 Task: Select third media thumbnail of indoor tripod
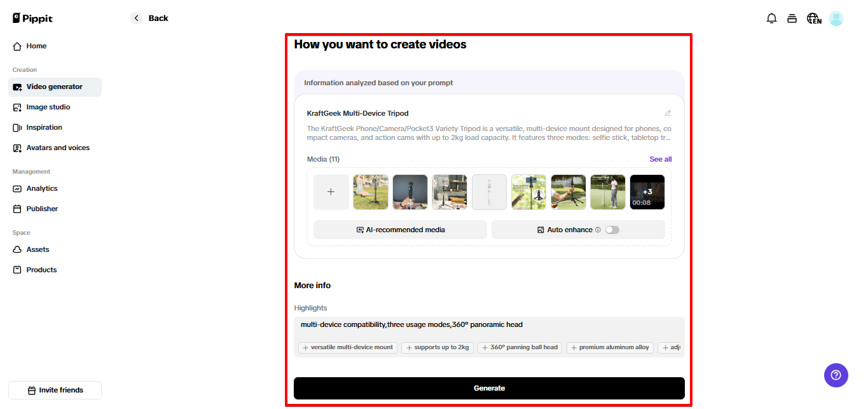pos(450,192)
